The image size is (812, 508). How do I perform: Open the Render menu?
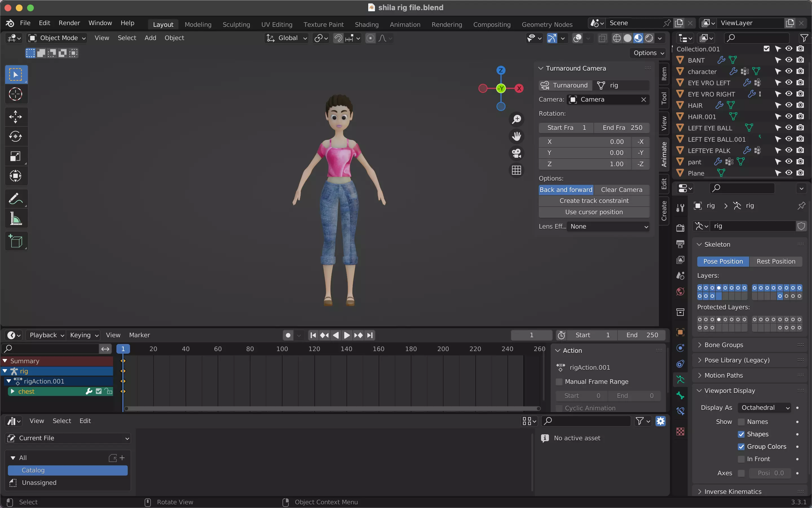[69, 23]
